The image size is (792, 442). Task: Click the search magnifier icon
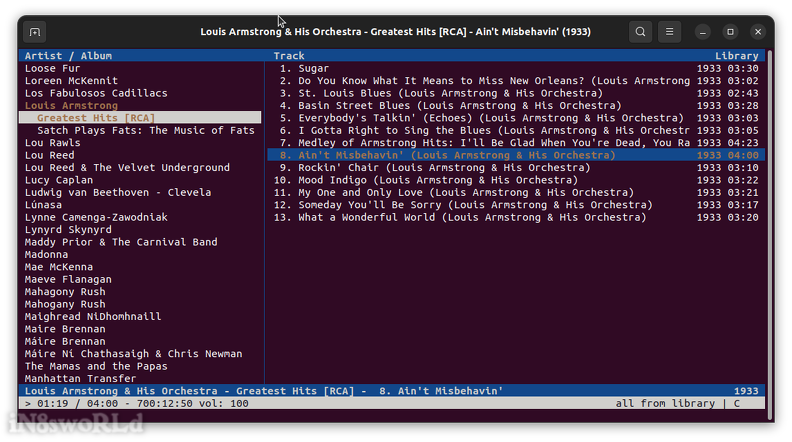coord(640,32)
